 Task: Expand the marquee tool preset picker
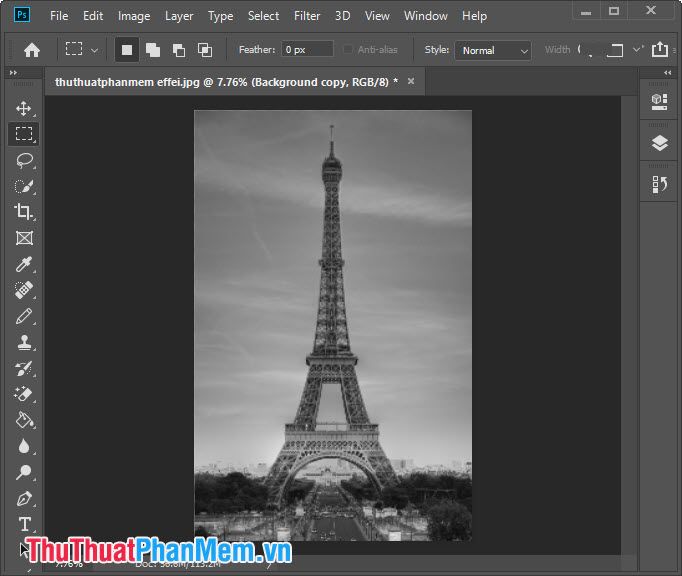94,50
